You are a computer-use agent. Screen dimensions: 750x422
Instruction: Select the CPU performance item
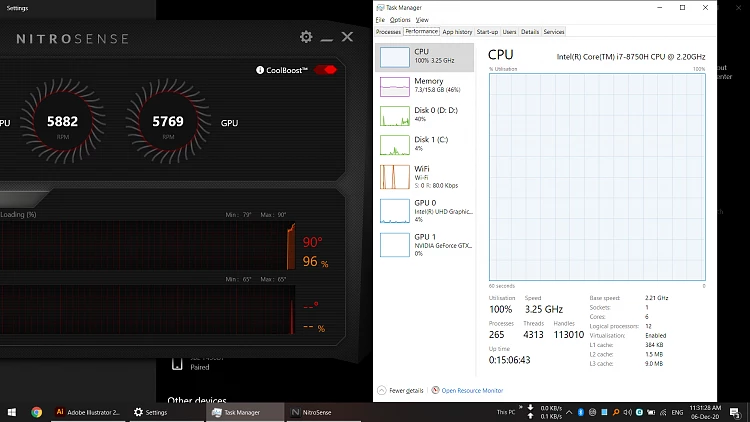425,57
